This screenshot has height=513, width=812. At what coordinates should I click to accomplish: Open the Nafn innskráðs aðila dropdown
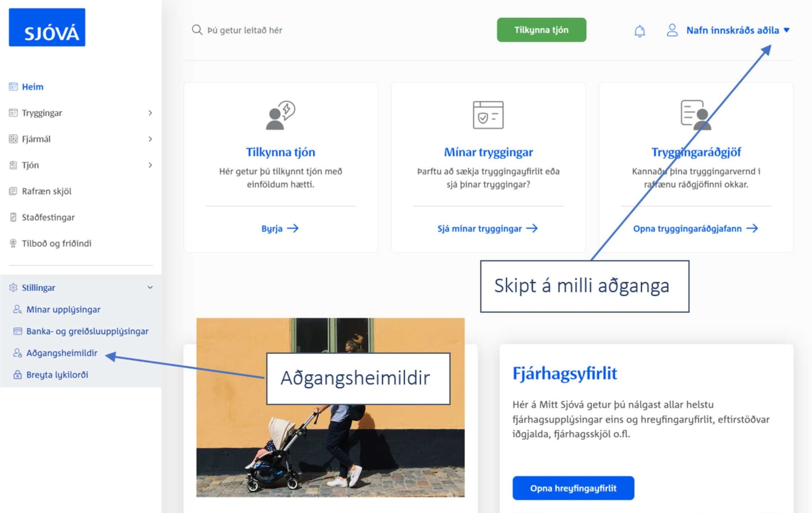pyautogui.click(x=738, y=30)
